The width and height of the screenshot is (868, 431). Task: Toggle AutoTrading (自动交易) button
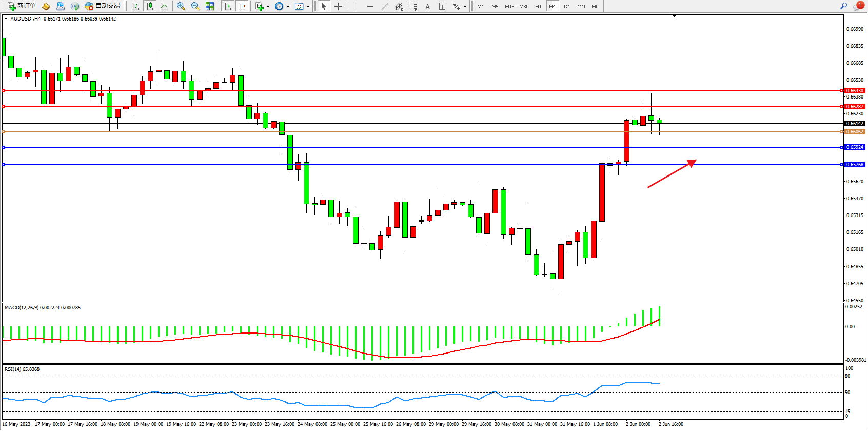point(102,6)
